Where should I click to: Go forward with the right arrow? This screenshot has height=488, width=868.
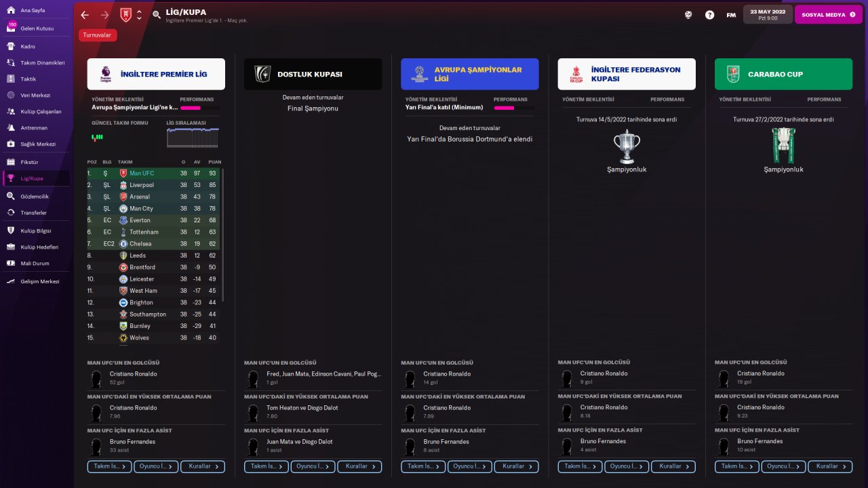(104, 15)
